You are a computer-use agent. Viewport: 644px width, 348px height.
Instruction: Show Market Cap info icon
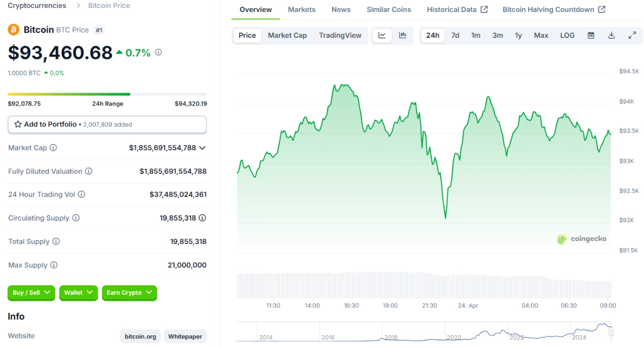(53, 148)
